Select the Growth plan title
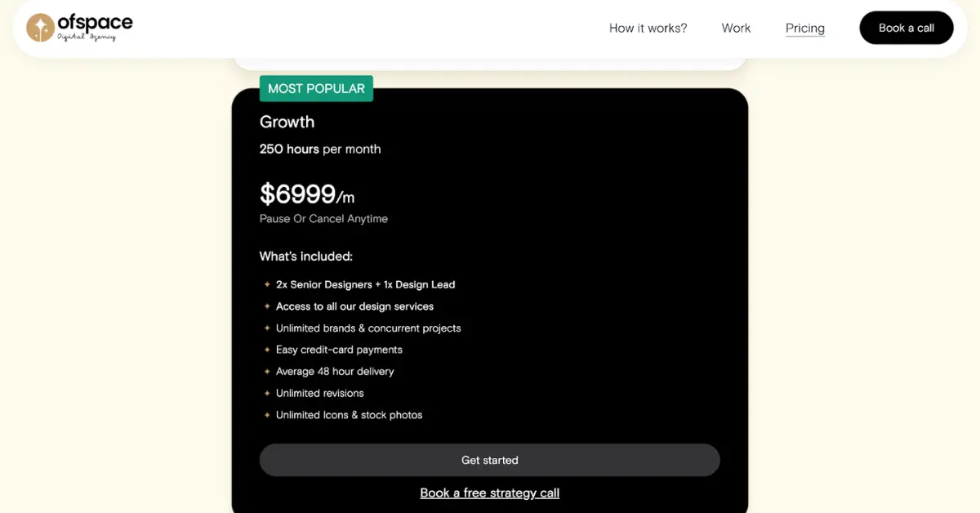 (x=287, y=122)
